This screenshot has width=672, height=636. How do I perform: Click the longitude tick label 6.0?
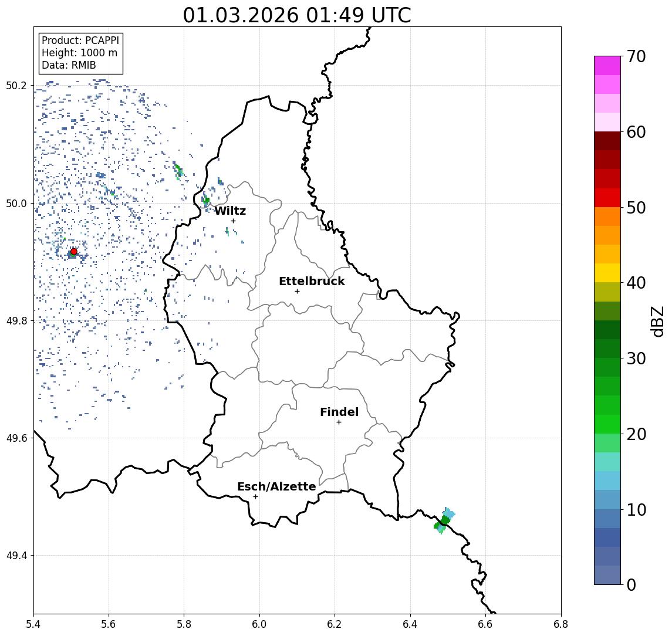click(259, 624)
